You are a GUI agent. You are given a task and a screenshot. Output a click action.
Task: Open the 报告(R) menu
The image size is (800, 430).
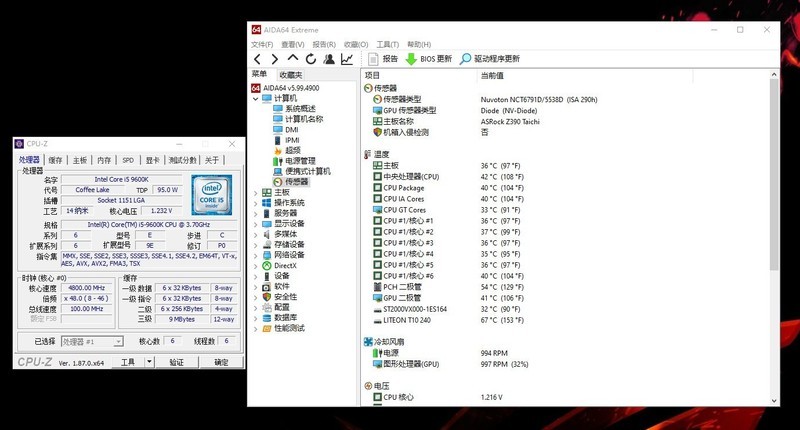(x=324, y=44)
